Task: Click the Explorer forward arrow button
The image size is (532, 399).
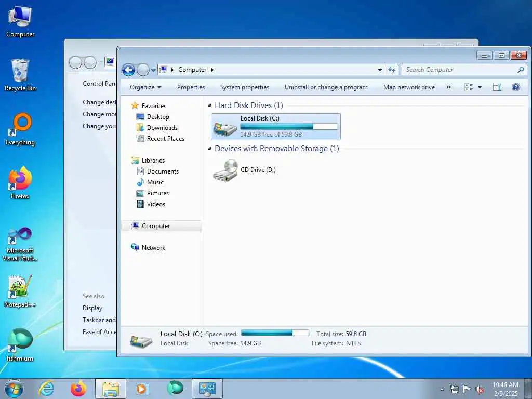Action: click(x=143, y=70)
